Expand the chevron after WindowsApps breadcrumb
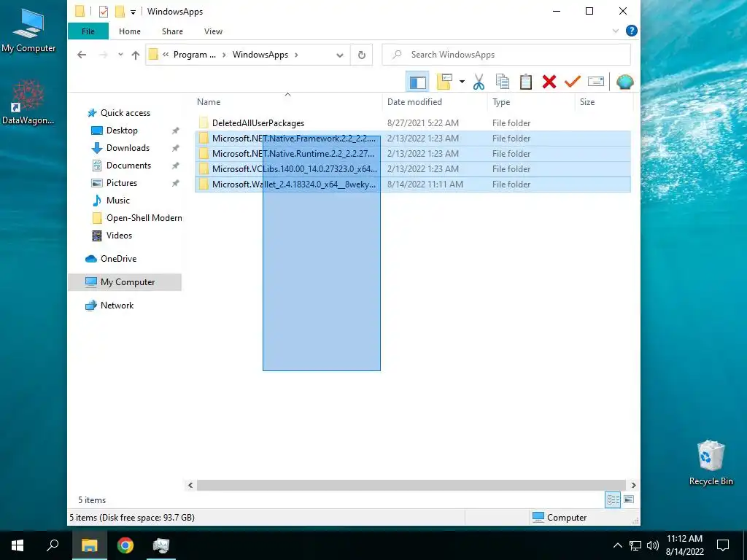Viewport: 747px width, 560px height. [296, 55]
